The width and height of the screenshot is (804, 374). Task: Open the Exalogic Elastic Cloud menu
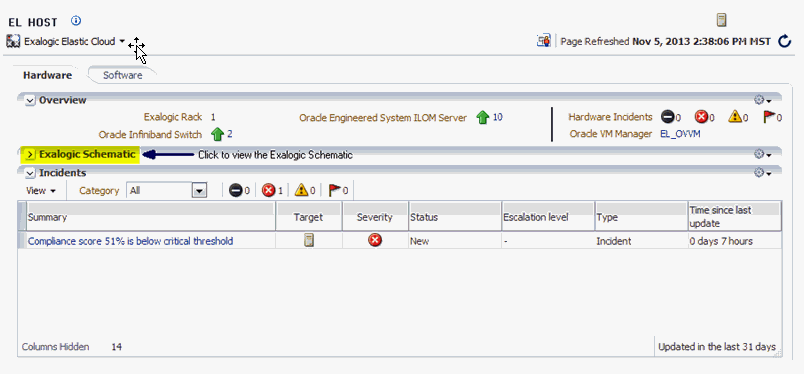[74, 42]
